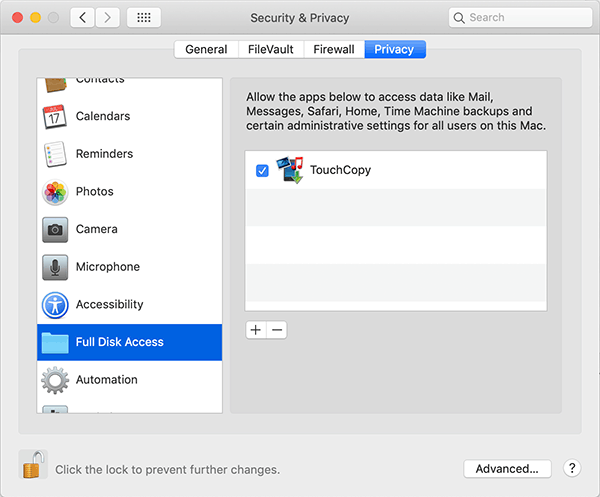Switch to the Firewall tab
The image size is (600, 497).
click(334, 49)
